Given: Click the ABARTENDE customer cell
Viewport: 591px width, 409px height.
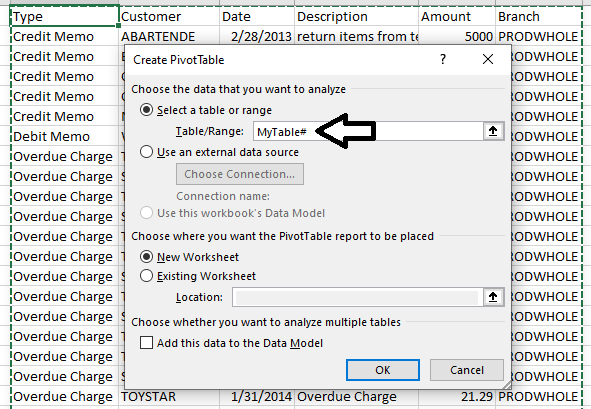Looking at the screenshot, I should [x=169, y=37].
